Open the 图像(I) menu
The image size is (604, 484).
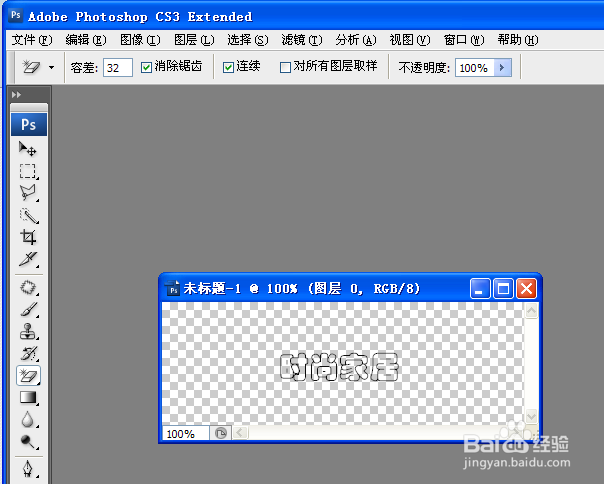[140, 40]
